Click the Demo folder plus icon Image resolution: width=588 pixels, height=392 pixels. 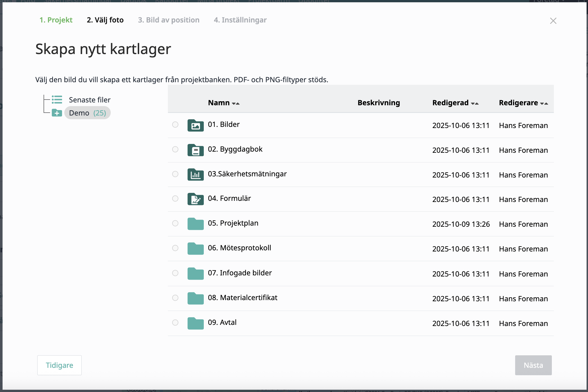coord(57,113)
